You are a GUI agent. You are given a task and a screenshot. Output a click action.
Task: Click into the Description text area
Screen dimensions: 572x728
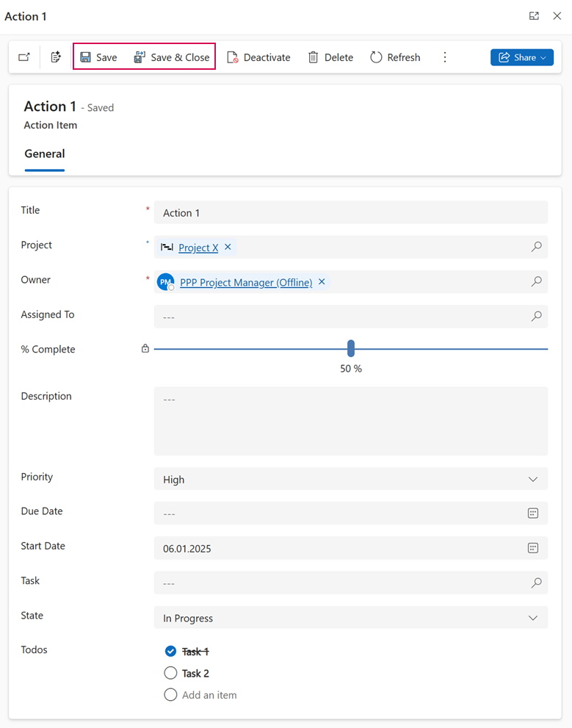pyautogui.click(x=350, y=421)
